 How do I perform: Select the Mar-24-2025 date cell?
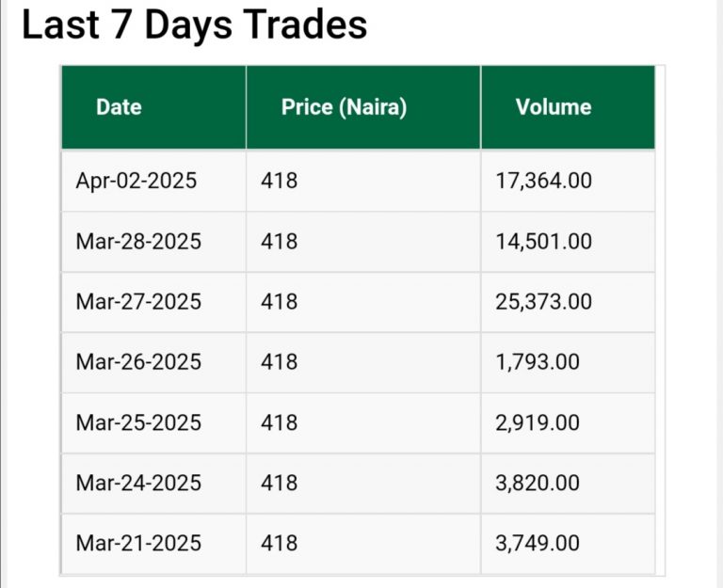coord(138,483)
